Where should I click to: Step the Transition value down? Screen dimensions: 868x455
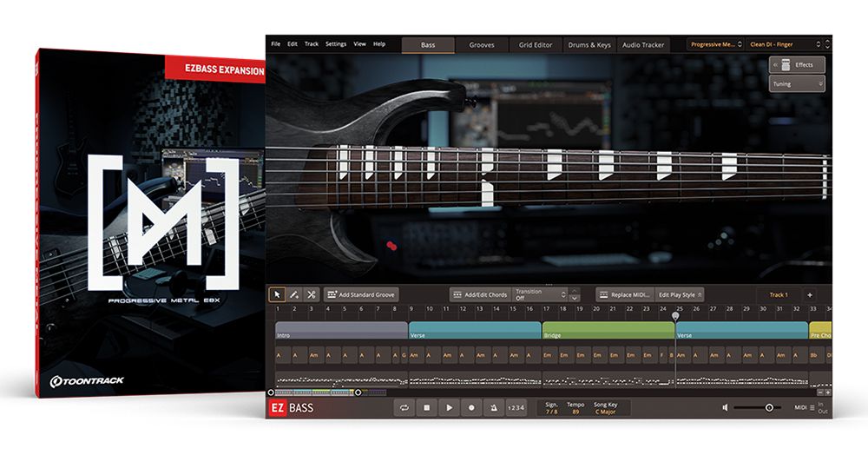575,299
